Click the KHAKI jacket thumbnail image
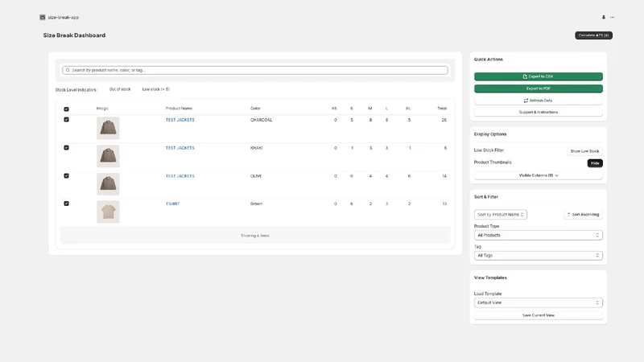The height and width of the screenshot is (362, 644). (108, 156)
